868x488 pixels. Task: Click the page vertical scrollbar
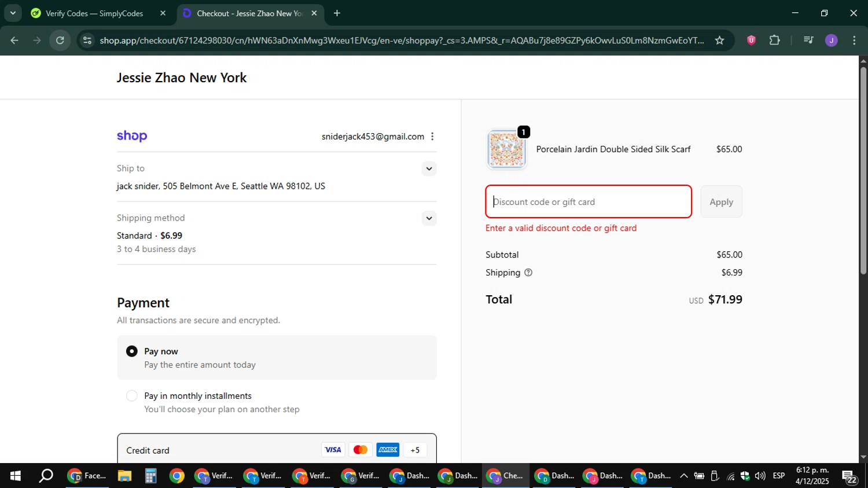[x=863, y=171]
